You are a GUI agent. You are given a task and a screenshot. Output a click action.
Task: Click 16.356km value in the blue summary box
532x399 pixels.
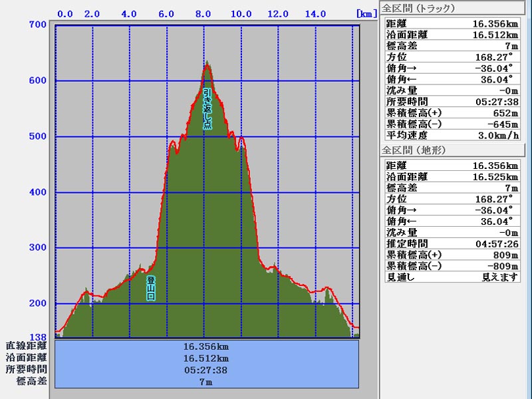point(207,346)
